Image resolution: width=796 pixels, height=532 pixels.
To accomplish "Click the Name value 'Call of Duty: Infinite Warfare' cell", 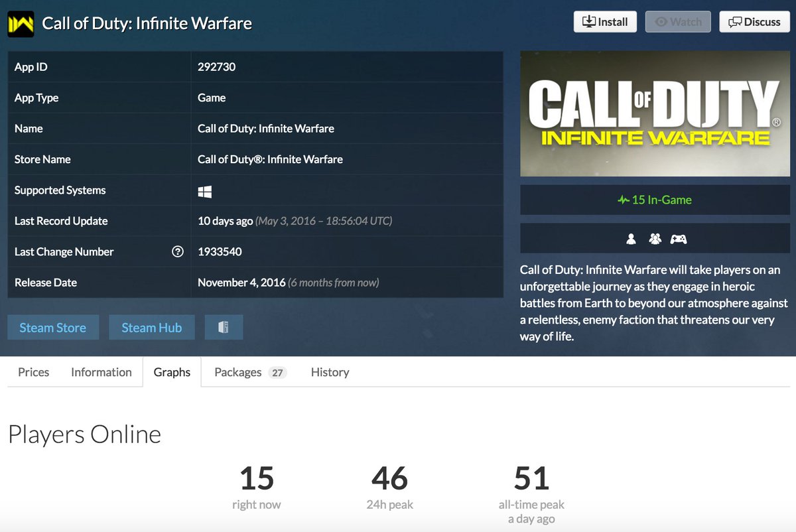I will tap(347, 129).
